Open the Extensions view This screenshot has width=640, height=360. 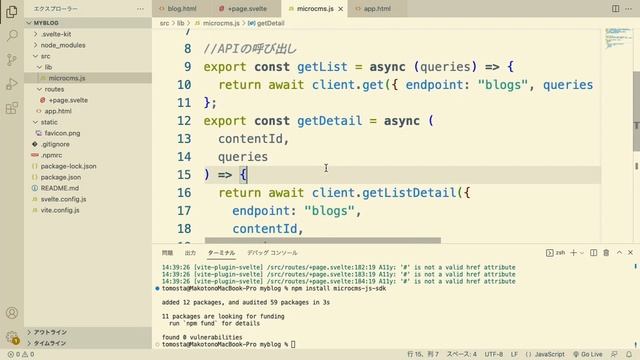[12, 108]
